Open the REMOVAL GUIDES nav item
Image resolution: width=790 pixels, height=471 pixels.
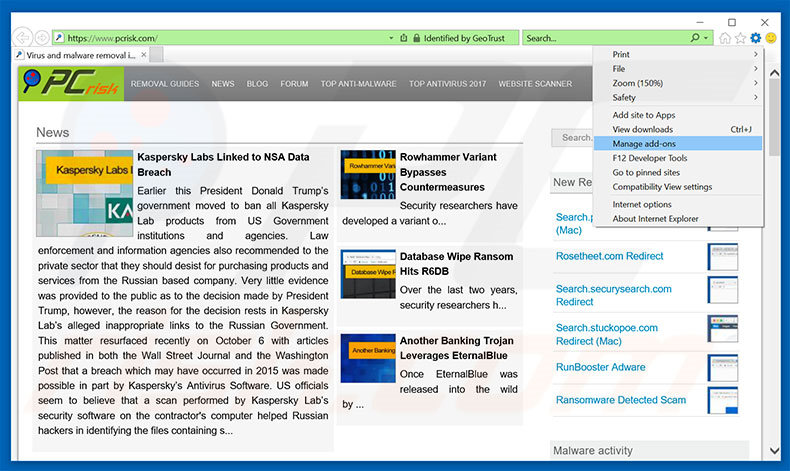pyautogui.click(x=165, y=84)
